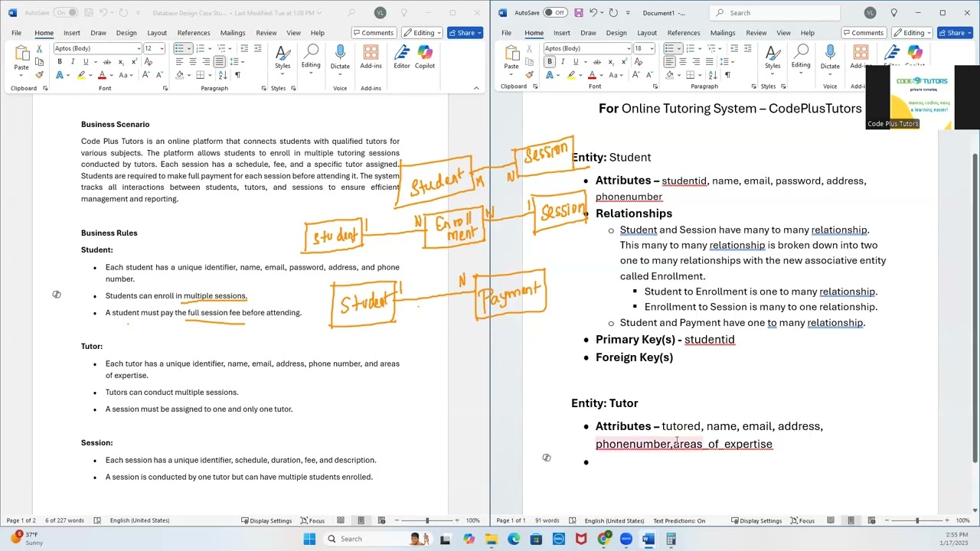Open font size dropdown in the right window
This screenshot has height=551, width=980.
coord(652,48)
